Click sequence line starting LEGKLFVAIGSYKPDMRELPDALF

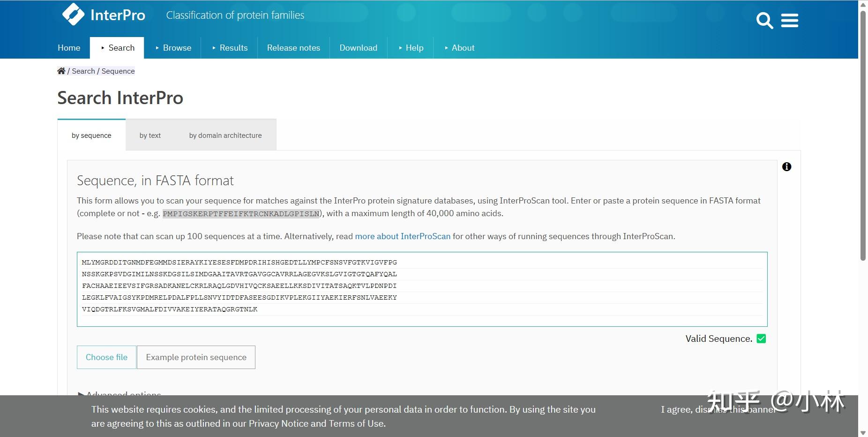(x=239, y=297)
